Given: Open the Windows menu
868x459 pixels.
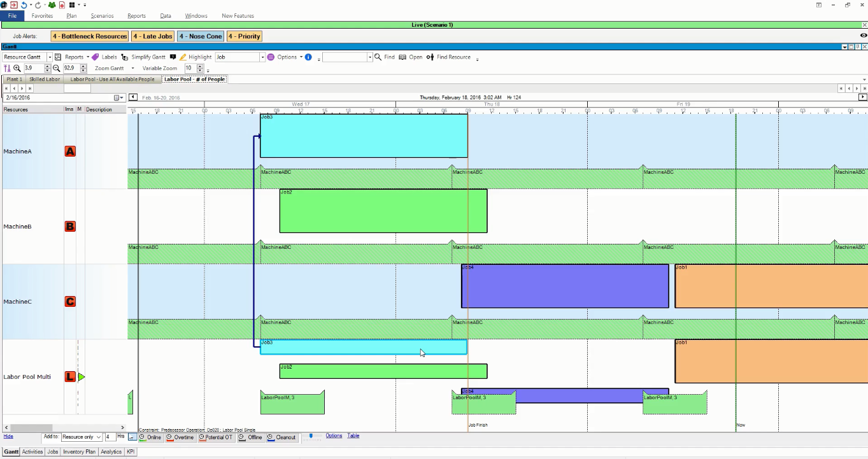Looking at the screenshot, I should click(x=196, y=16).
